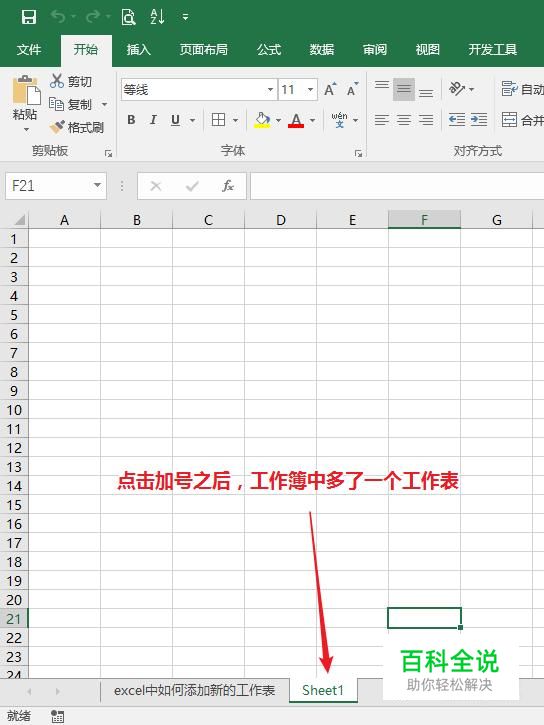Expand the fill color dropdown arrow

click(x=278, y=121)
